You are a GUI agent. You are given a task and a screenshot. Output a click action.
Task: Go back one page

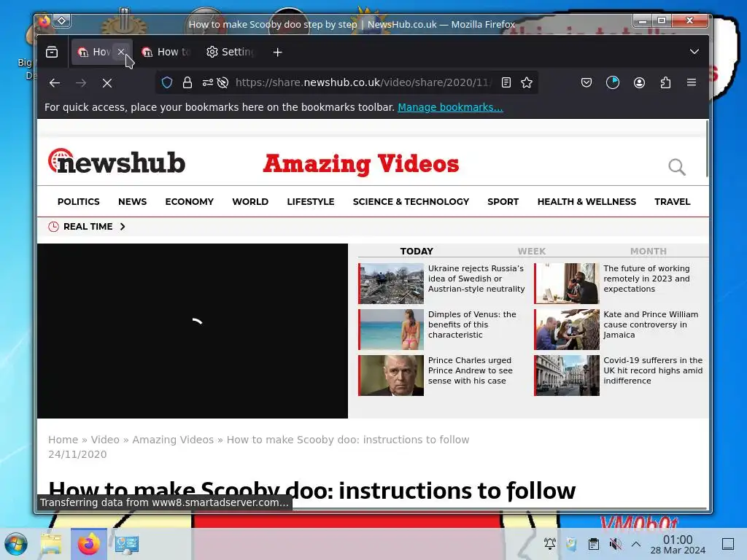(55, 83)
